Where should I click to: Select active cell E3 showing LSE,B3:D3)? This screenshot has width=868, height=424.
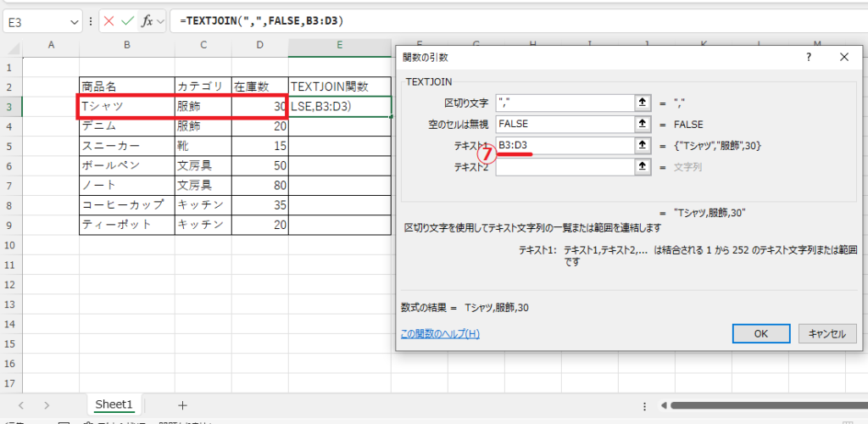(x=340, y=107)
